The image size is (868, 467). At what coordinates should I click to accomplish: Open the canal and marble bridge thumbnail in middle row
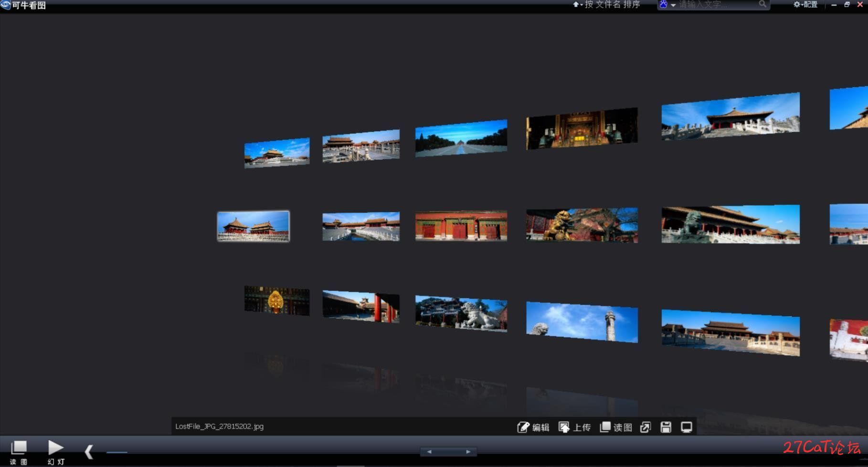(361, 227)
